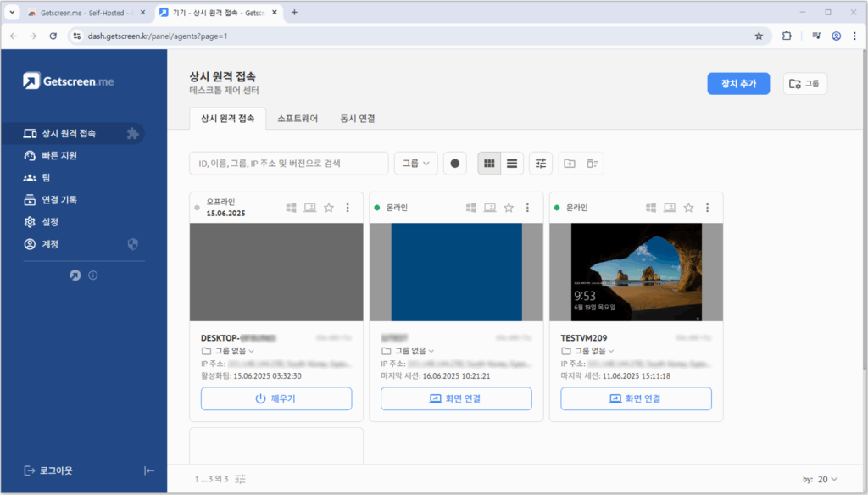Viewport: 868px width, 495px height.
Task: Switch to list view
Action: coord(512,164)
